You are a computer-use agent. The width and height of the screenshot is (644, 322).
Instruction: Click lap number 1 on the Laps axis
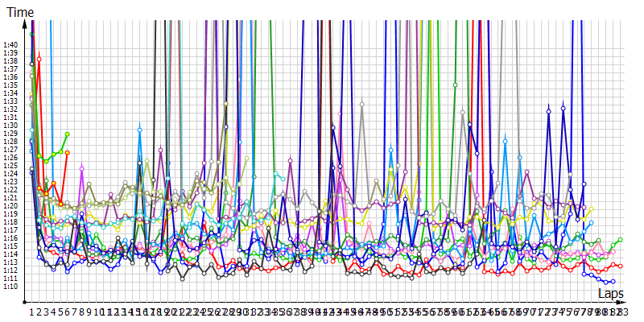(31, 311)
